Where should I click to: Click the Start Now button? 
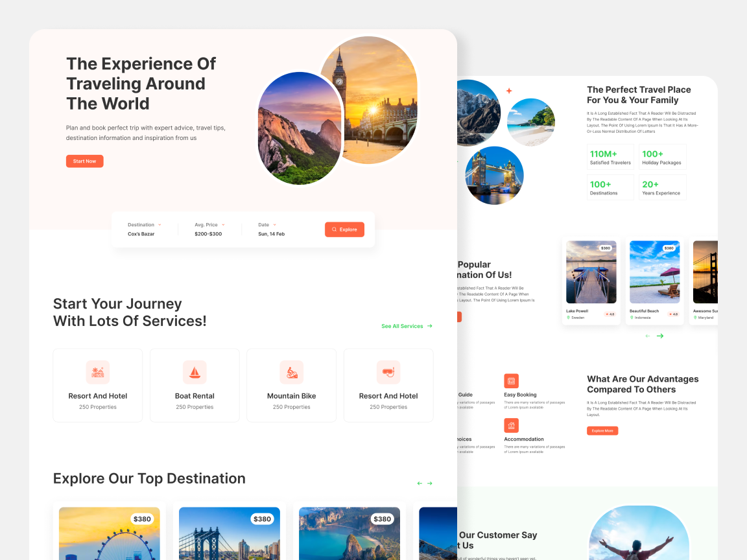click(x=84, y=161)
